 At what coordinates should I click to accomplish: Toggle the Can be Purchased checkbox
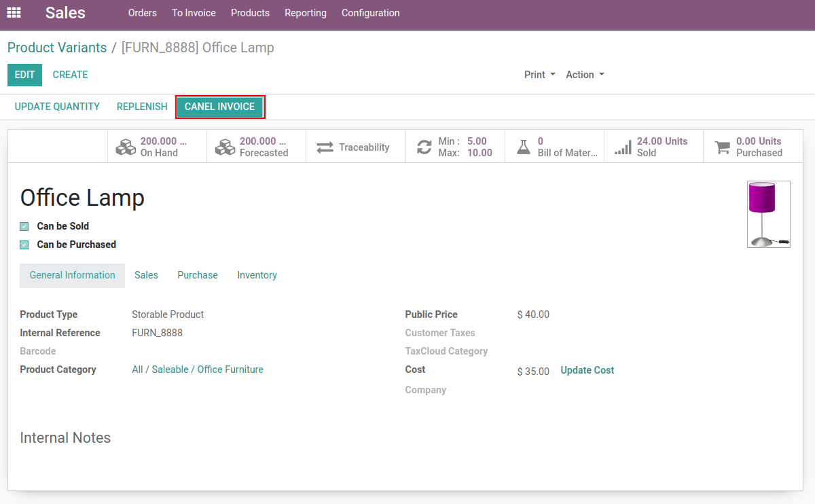(x=24, y=245)
